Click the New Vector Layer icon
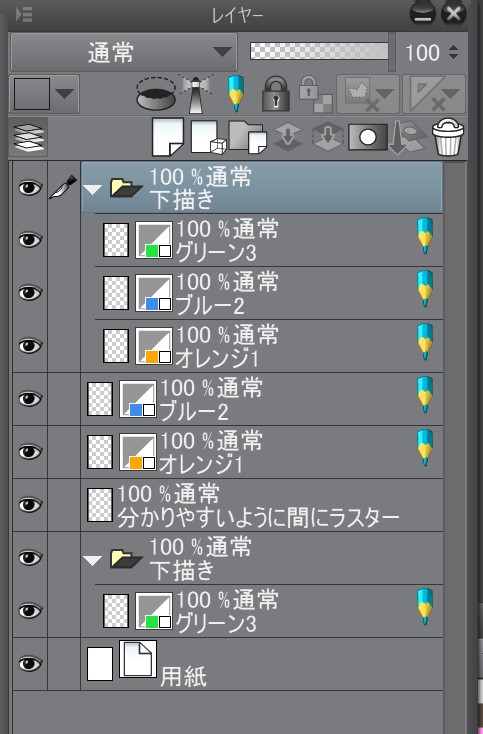This screenshot has width=483, height=734. pyautogui.click(x=208, y=137)
